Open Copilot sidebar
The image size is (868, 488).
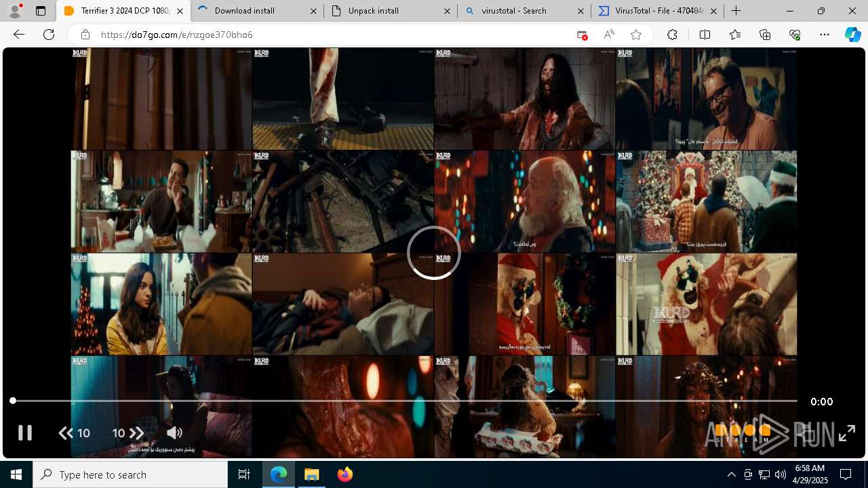click(x=852, y=35)
